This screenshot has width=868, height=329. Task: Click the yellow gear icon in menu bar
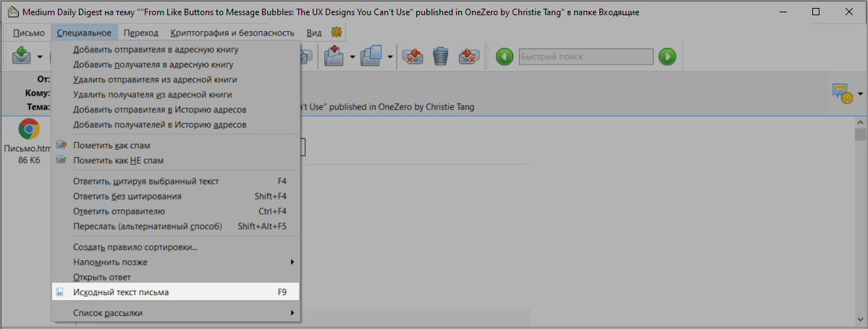336,32
